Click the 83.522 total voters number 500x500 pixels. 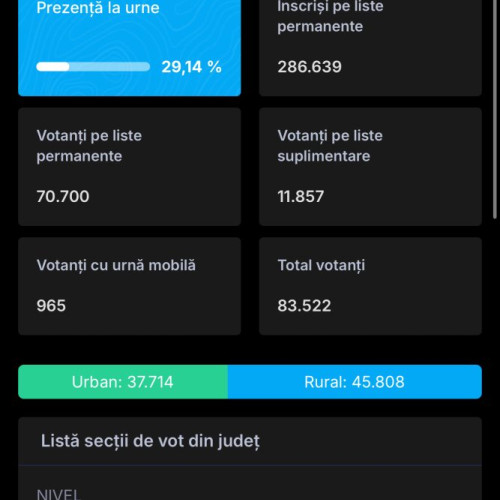tap(304, 306)
